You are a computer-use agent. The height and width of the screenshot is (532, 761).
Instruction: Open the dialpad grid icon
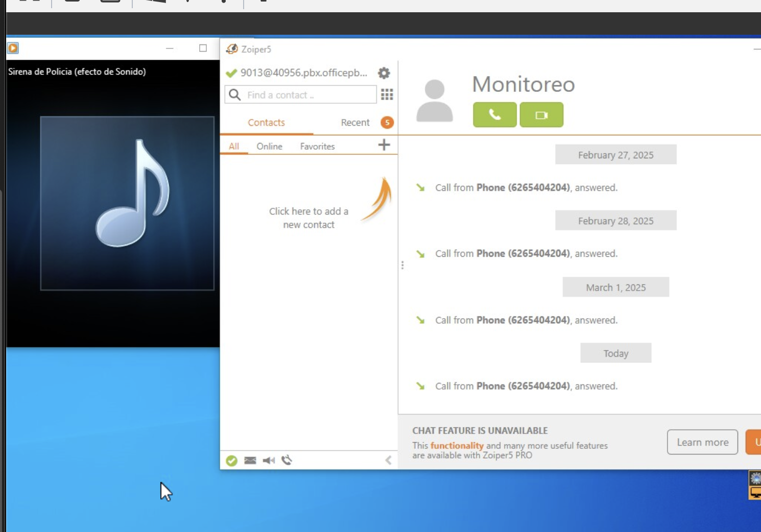[x=387, y=94]
